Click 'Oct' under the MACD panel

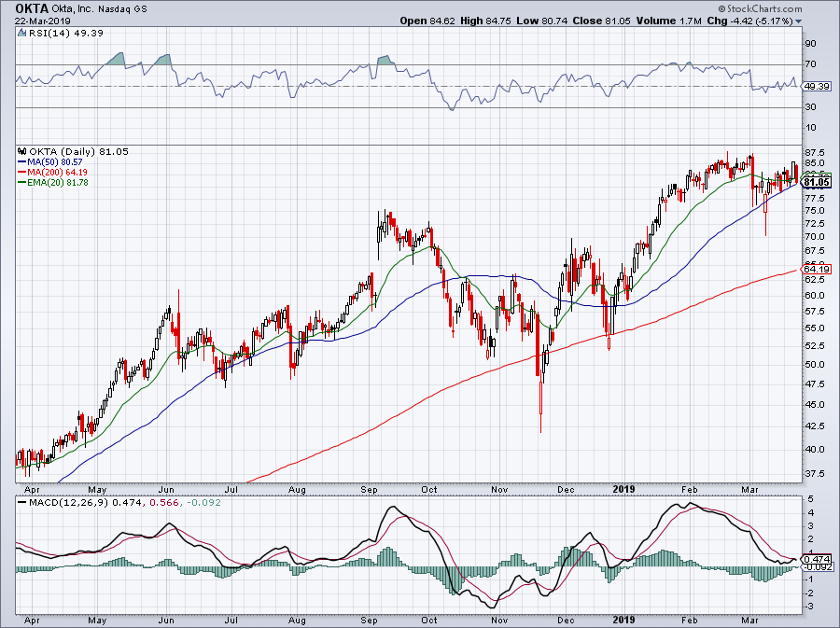(429, 621)
